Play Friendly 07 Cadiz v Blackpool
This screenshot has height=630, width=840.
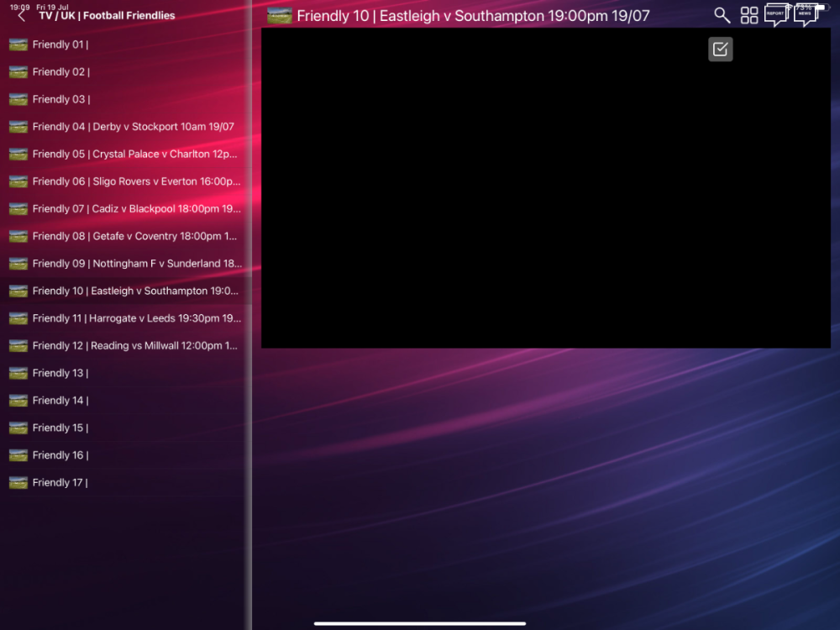[x=136, y=209]
